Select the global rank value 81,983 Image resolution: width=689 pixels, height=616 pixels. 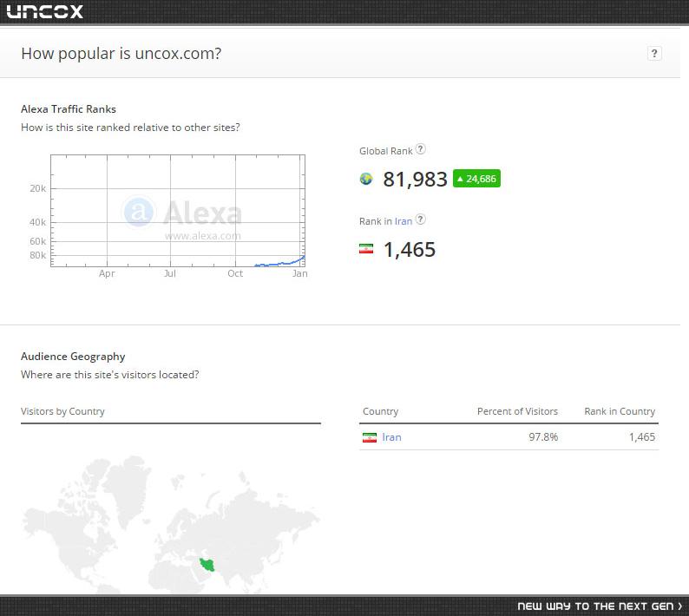(x=415, y=180)
